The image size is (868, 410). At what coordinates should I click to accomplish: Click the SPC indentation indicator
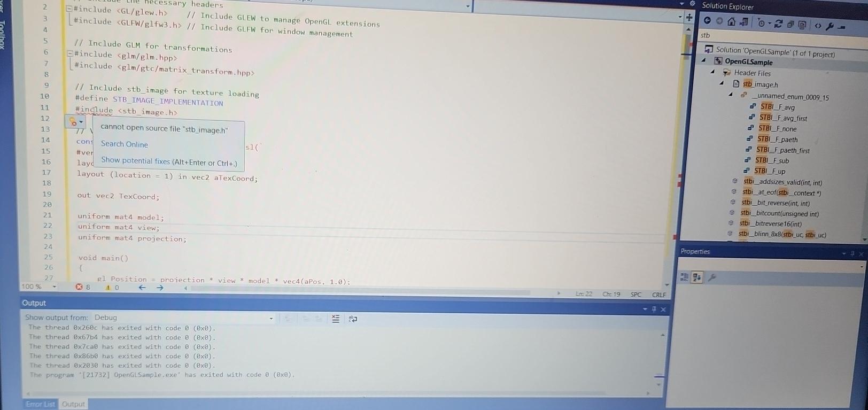tap(636, 295)
